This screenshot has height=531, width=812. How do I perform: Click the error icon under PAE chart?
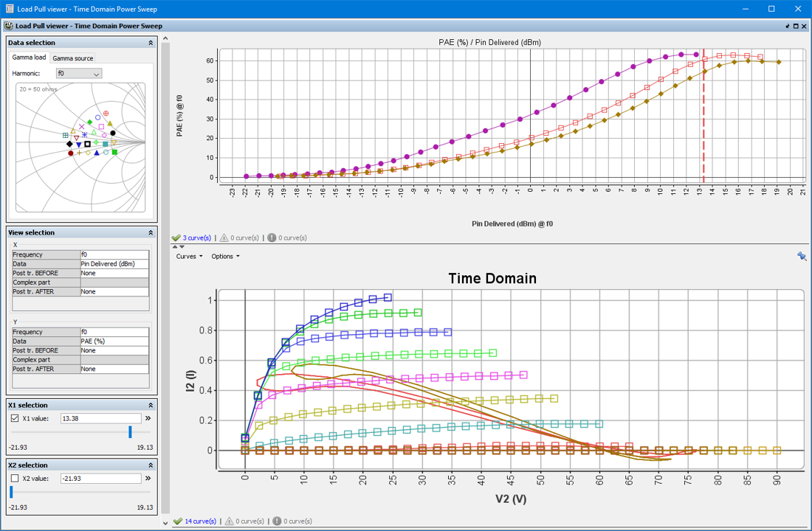tap(272, 237)
